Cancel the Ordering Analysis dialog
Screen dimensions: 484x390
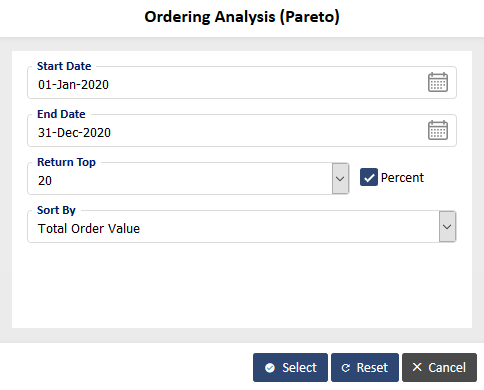pyautogui.click(x=439, y=367)
